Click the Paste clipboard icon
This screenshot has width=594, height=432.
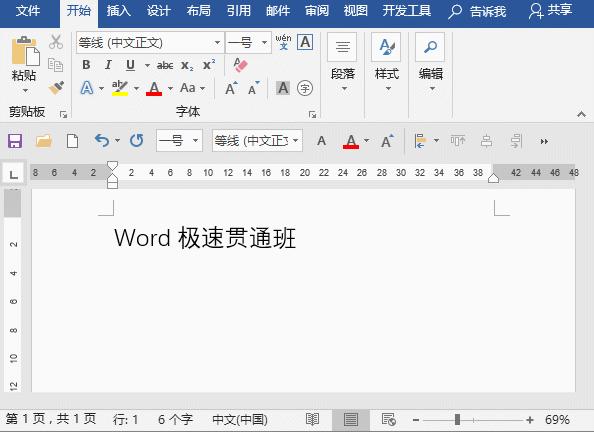25,51
